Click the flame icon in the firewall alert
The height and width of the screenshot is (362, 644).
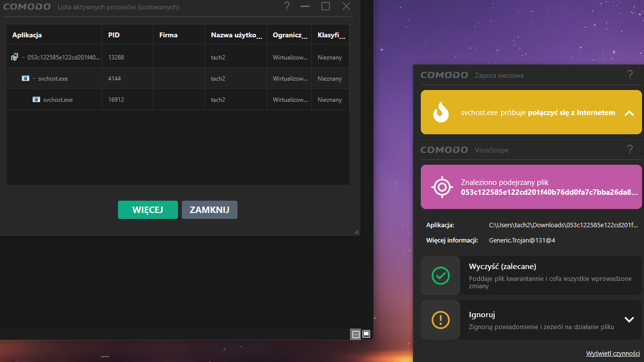coord(441,112)
